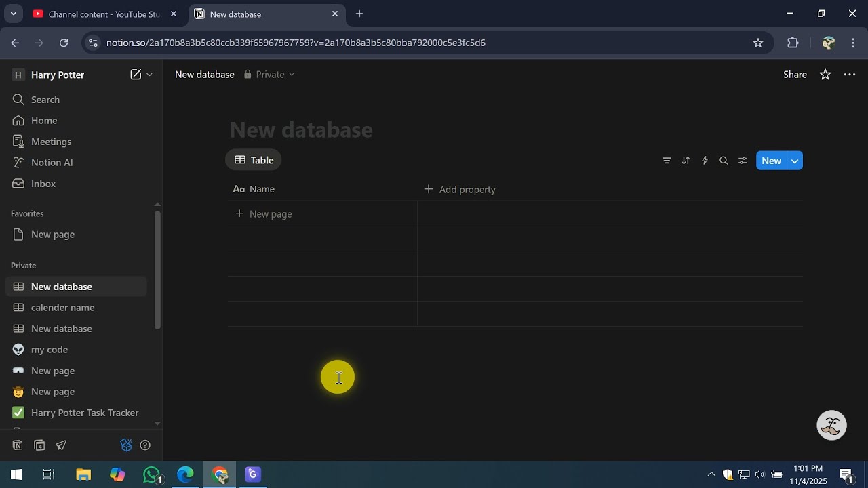
Task: Switch to the Channel content YouTube Studio tab
Action: coord(104,14)
